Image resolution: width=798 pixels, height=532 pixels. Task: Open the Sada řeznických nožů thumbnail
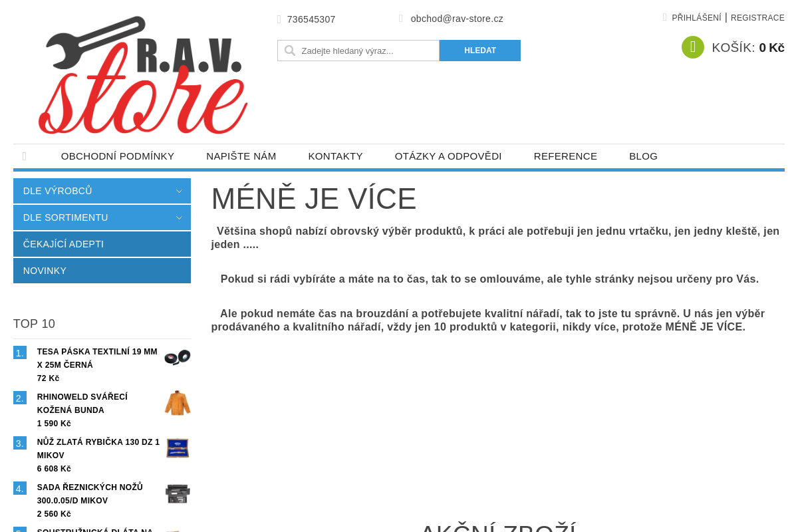(178, 493)
